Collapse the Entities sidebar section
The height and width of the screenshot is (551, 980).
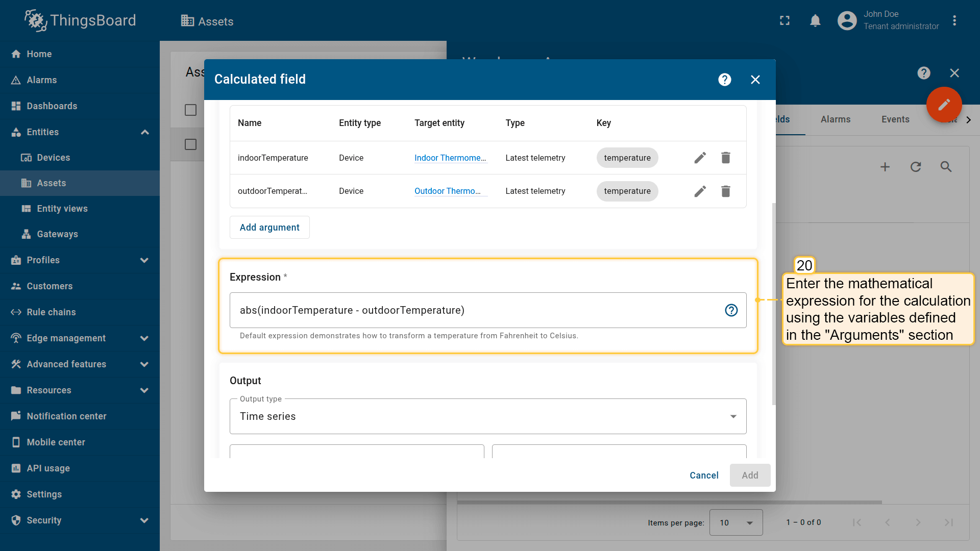click(x=144, y=132)
